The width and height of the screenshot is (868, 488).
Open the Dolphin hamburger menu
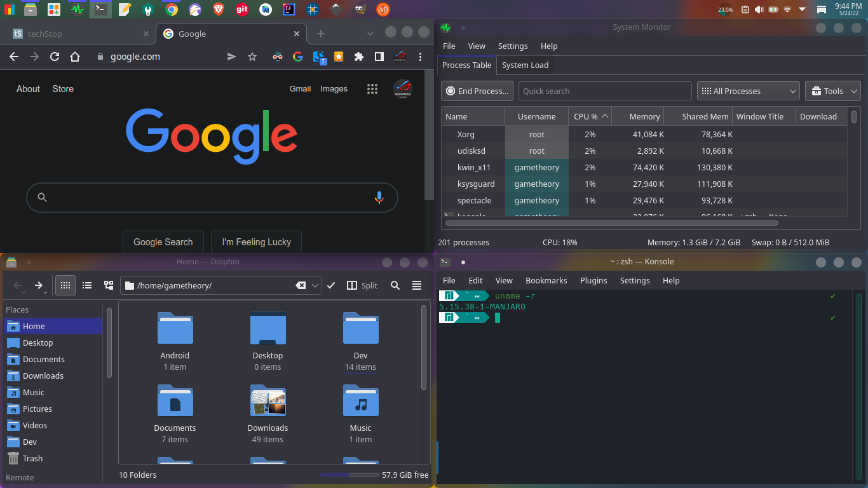(x=417, y=285)
